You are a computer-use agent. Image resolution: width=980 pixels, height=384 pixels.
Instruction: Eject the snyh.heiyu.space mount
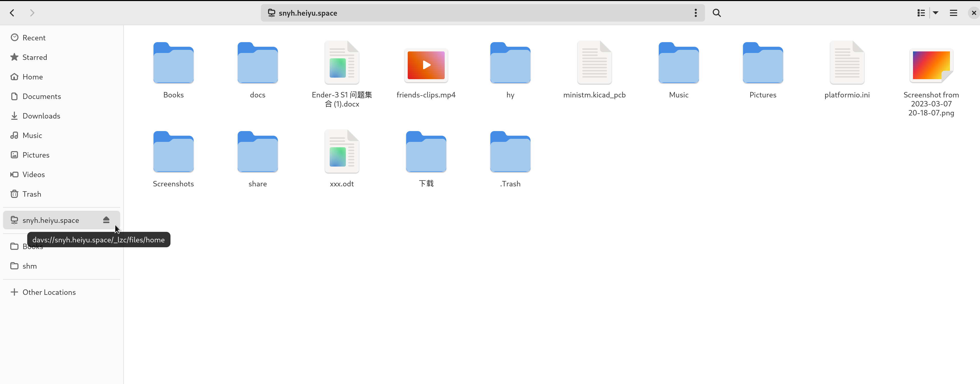pos(106,220)
